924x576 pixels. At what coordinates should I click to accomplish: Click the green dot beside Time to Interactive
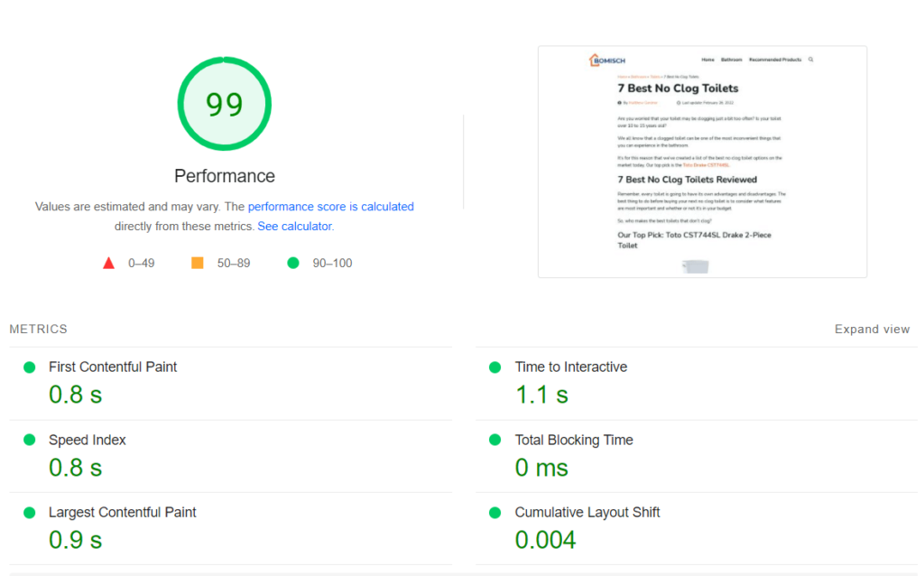pyautogui.click(x=494, y=367)
